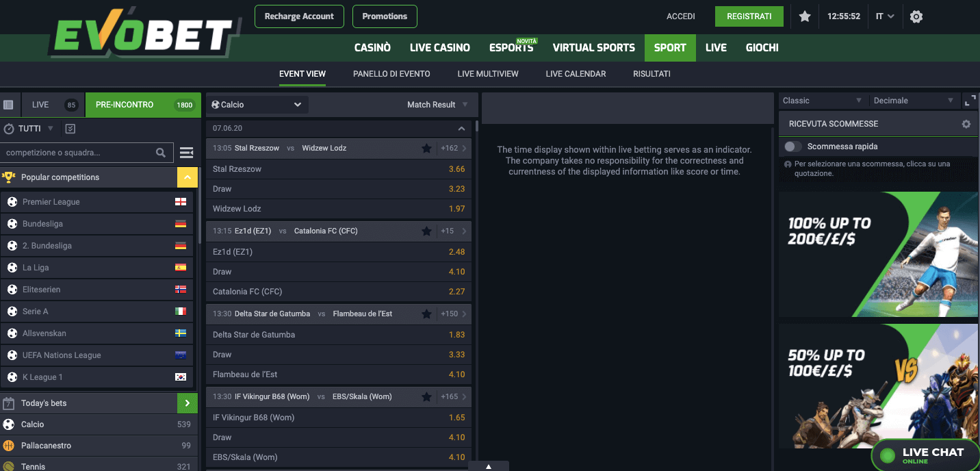Open the LIVE CHAT online button
The image size is (980, 471).
point(925,455)
